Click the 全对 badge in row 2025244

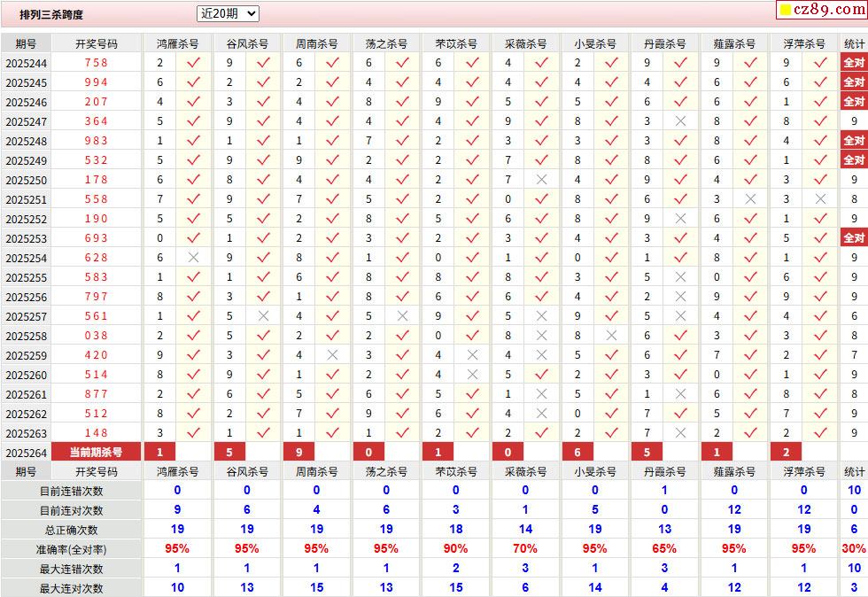853,62
